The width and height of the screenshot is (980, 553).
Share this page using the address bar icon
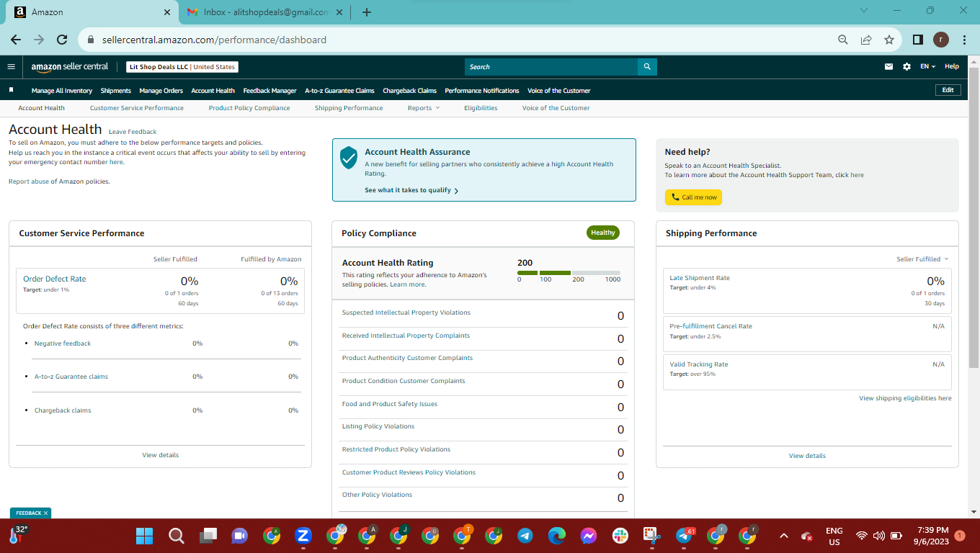(866, 40)
